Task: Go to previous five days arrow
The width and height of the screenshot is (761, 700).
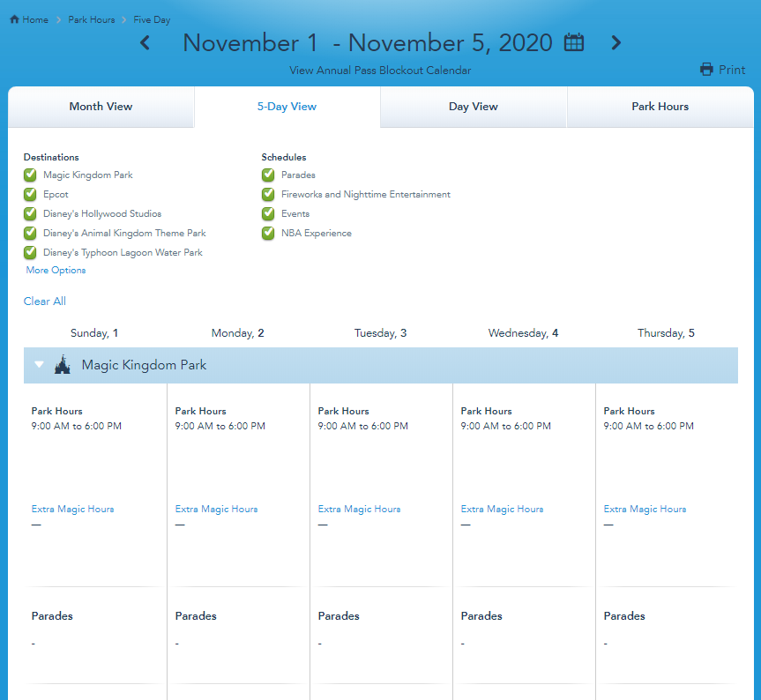Action: pos(145,42)
